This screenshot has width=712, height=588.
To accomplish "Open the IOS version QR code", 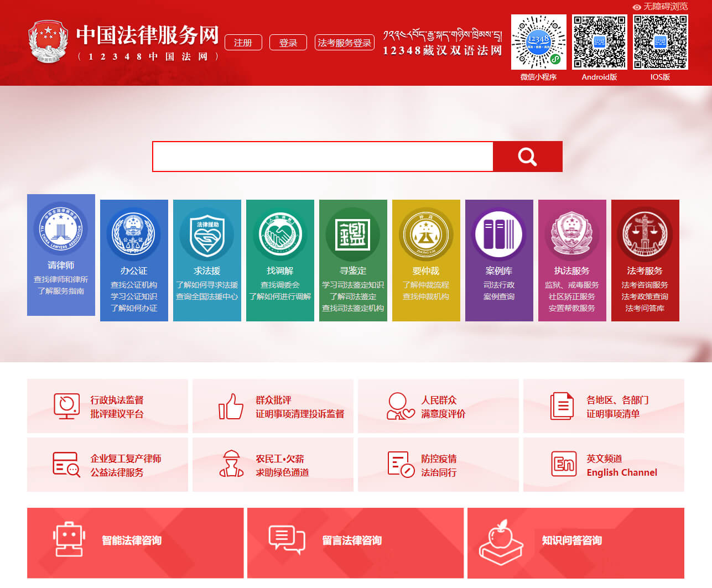I will [x=660, y=42].
